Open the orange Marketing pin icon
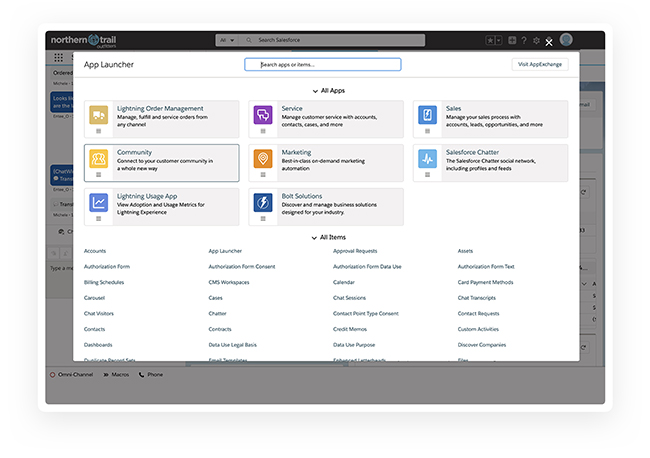 (263, 158)
